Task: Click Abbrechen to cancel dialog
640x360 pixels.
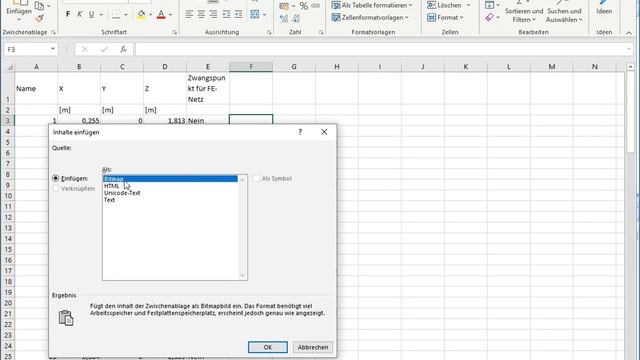Action: [313, 347]
